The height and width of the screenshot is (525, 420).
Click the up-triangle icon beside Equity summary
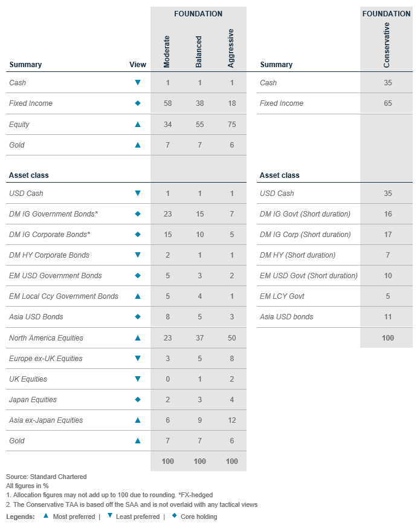point(138,124)
